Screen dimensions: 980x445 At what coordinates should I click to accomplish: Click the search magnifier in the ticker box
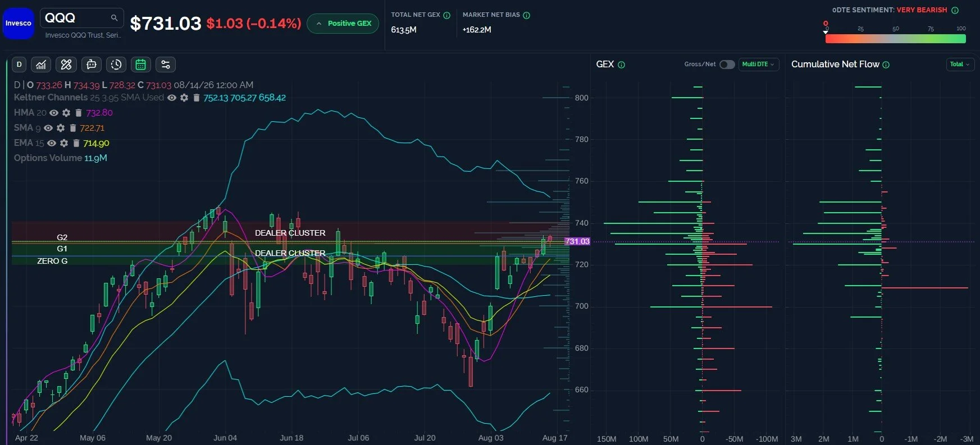point(114,18)
